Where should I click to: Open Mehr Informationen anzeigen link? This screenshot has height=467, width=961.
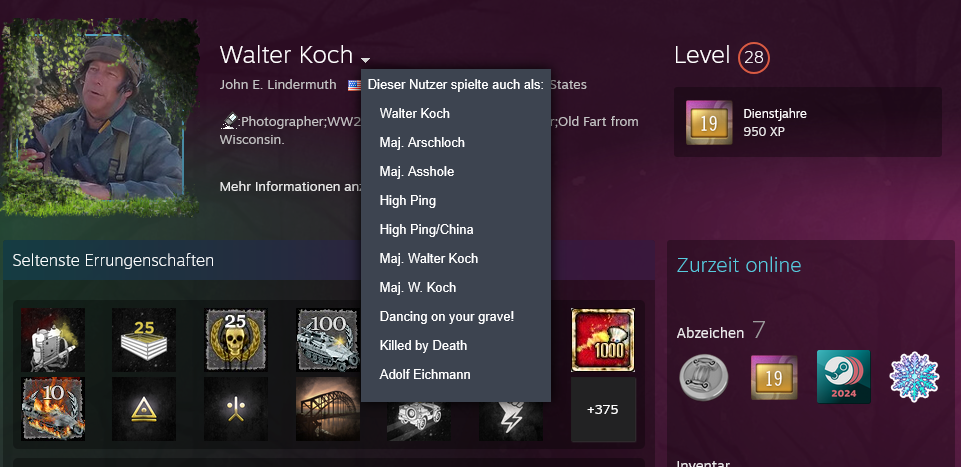click(x=290, y=186)
